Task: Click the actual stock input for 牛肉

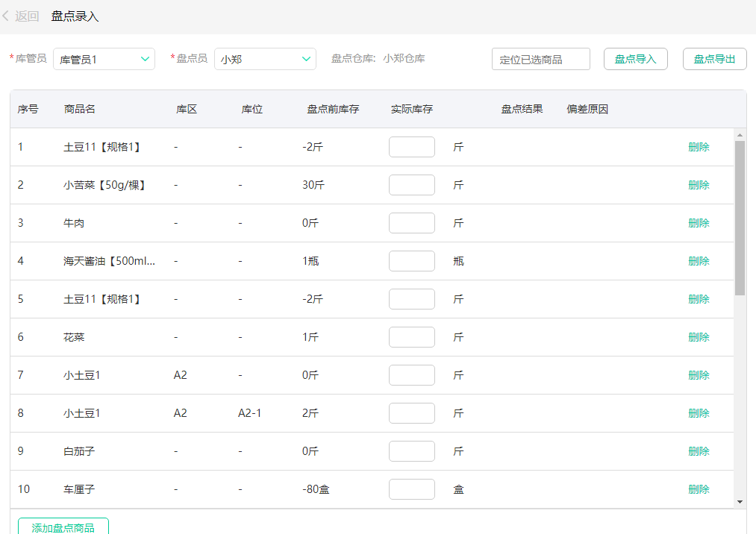Action: [x=411, y=222]
